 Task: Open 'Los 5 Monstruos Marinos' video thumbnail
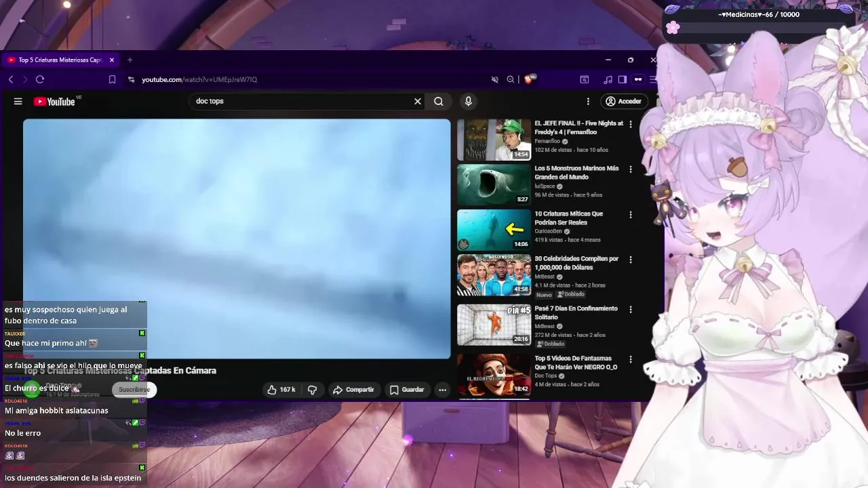click(494, 185)
